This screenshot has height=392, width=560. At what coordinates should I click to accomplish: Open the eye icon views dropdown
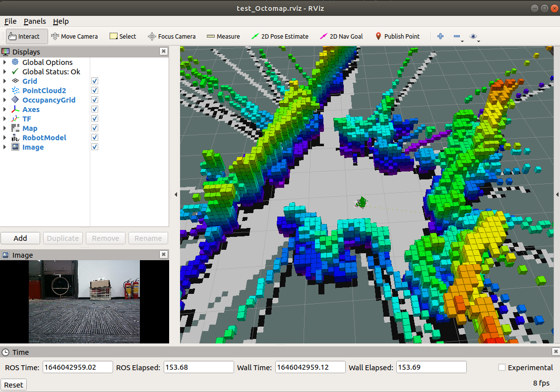[x=474, y=36]
